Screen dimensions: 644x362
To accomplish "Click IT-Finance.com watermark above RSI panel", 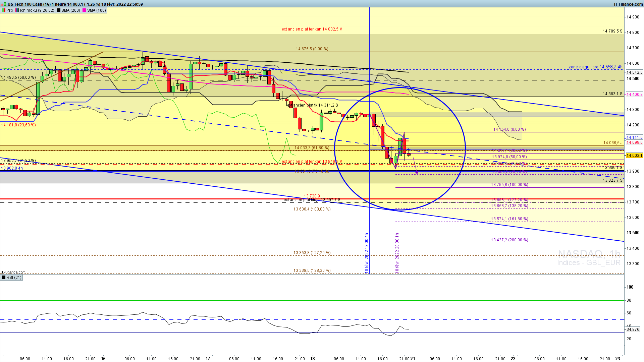I will pos(13,272).
